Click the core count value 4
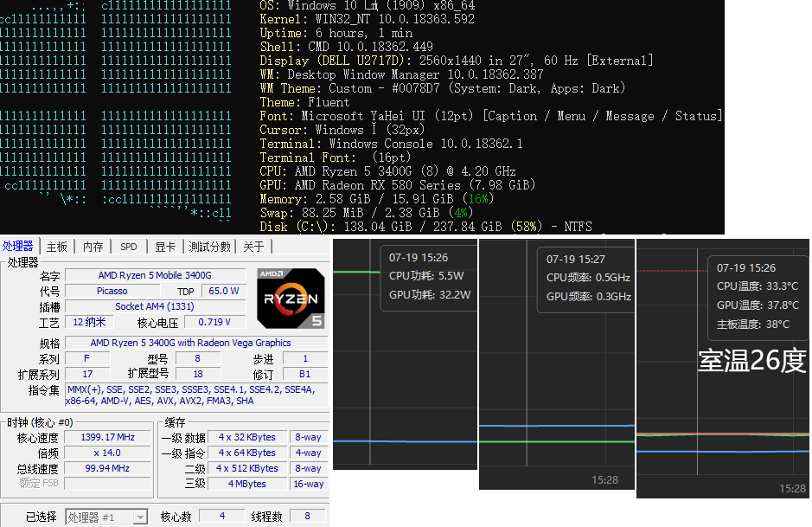 coord(222,516)
